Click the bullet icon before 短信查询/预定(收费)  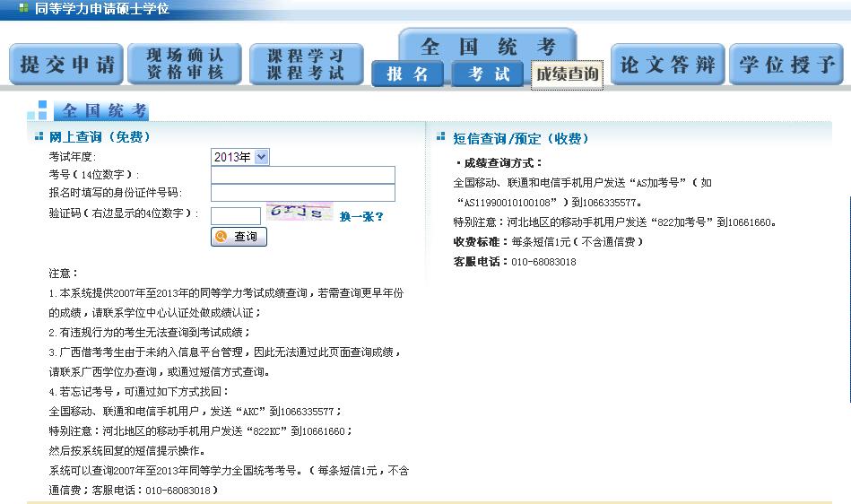(x=440, y=137)
